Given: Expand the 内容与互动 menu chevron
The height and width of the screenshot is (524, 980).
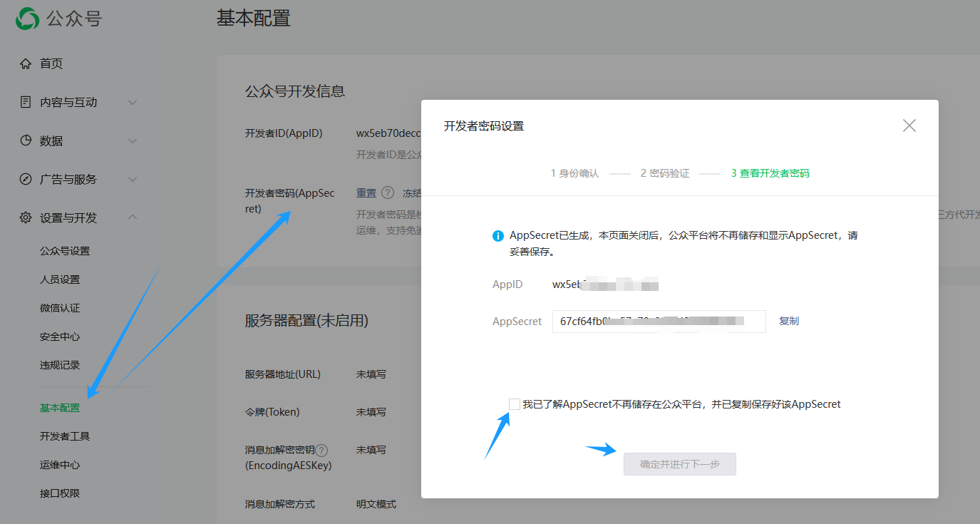Looking at the screenshot, I should pyautogui.click(x=133, y=103).
